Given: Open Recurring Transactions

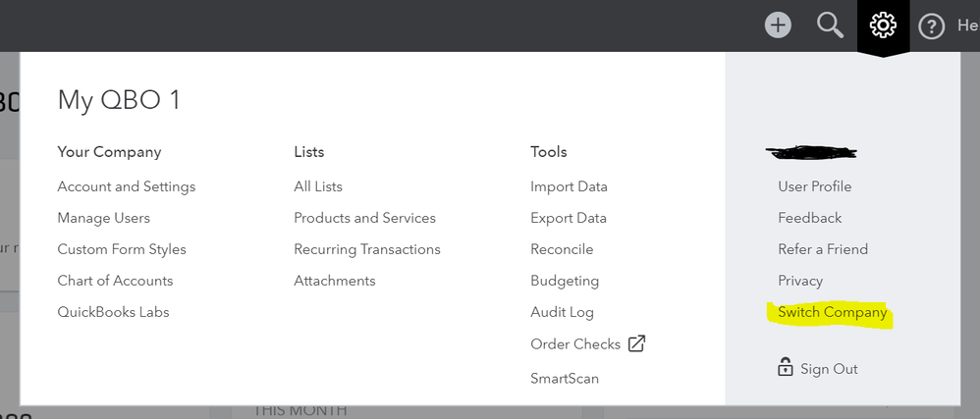Looking at the screenshot, I should click(367, 249).
